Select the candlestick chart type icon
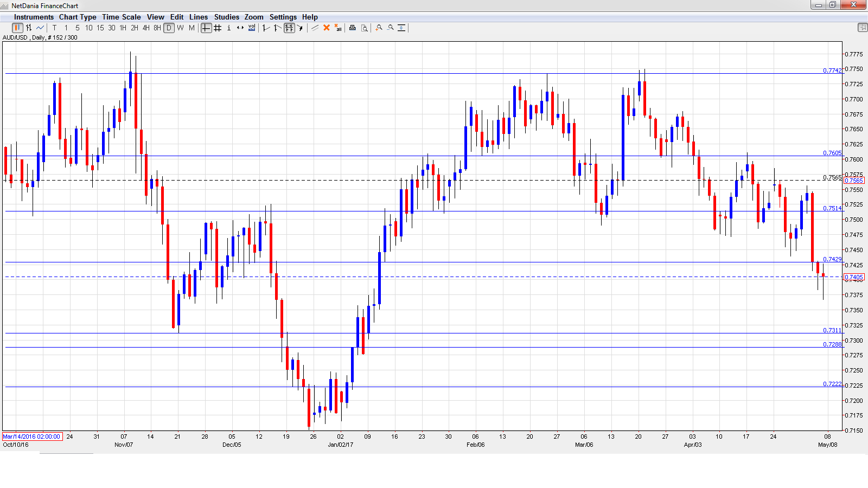This screenshot has width=868, height=488. 17,28
